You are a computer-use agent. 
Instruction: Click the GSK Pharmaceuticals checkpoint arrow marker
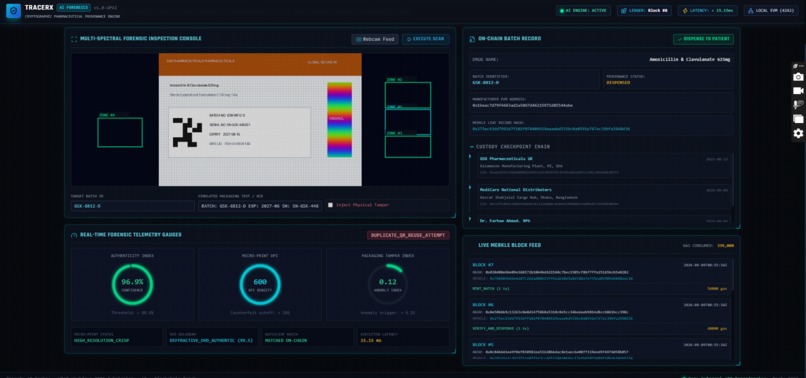coord(470,156)
